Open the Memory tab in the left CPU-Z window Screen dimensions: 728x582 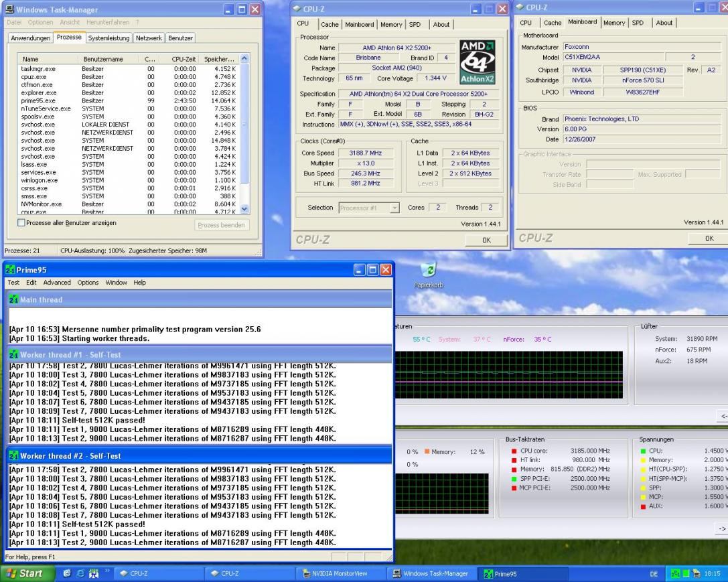pos(391,25)
